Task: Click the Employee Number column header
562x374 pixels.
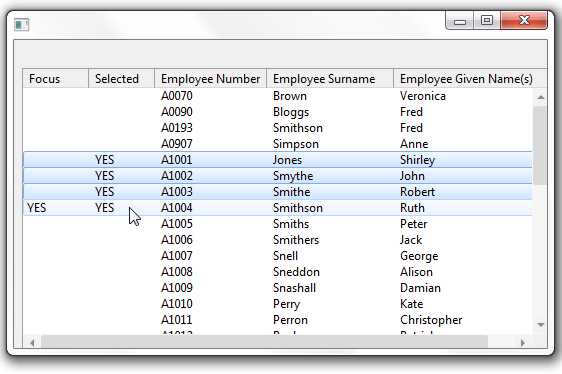Action: tap(211, 79)
